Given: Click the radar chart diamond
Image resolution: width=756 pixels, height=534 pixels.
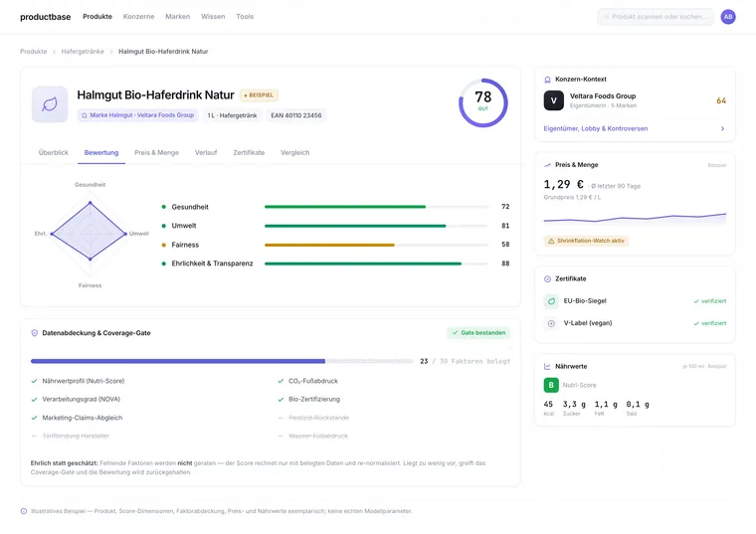Looking at the screenshot, I should (90, 232).
